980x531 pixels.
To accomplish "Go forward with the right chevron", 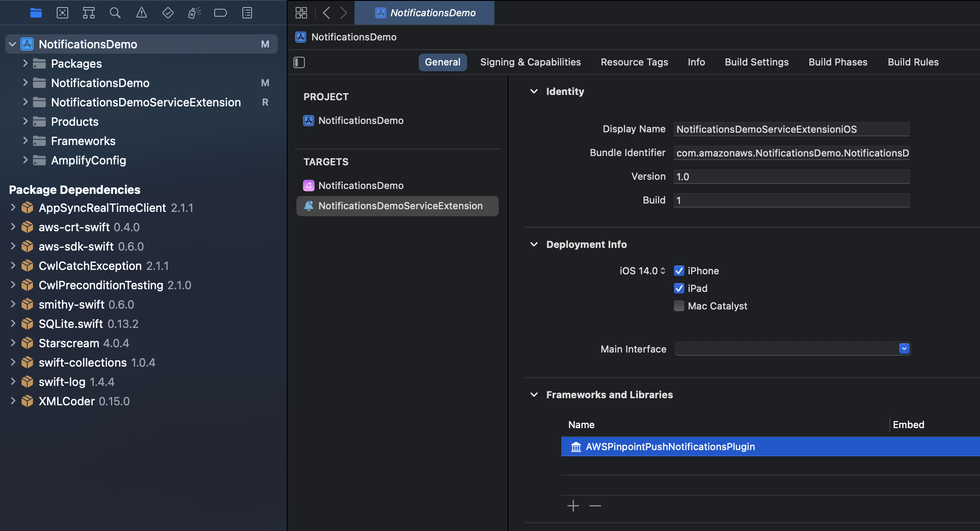I will coord(344,13).
